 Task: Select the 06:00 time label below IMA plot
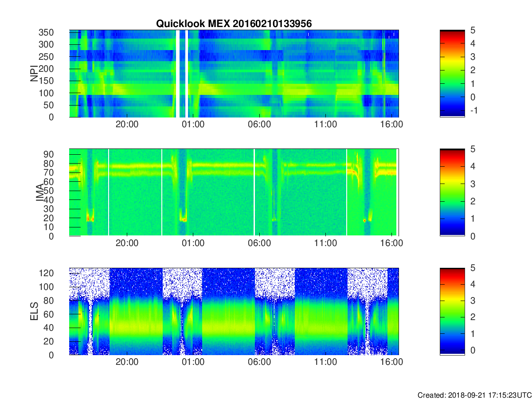coord(259,244)
